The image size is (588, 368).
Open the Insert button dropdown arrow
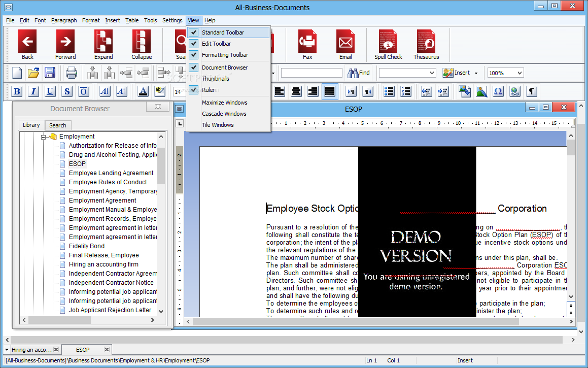click(x=476, y=73)
